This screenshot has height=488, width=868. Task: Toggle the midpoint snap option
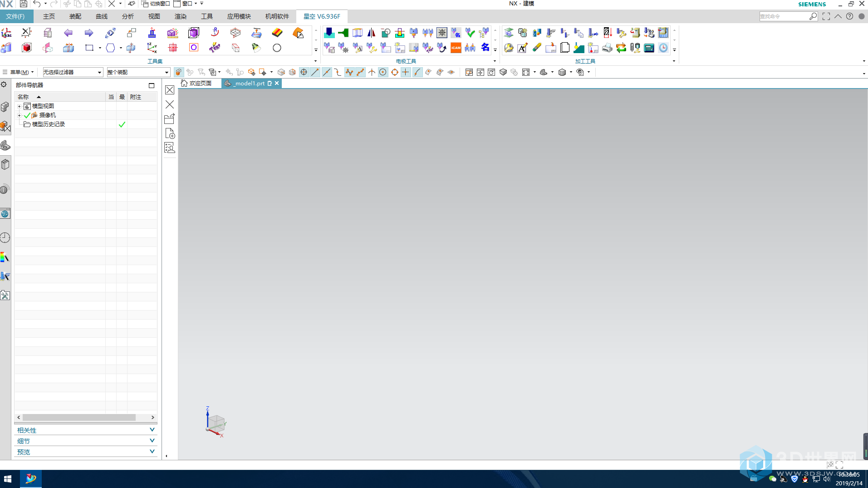327,72
